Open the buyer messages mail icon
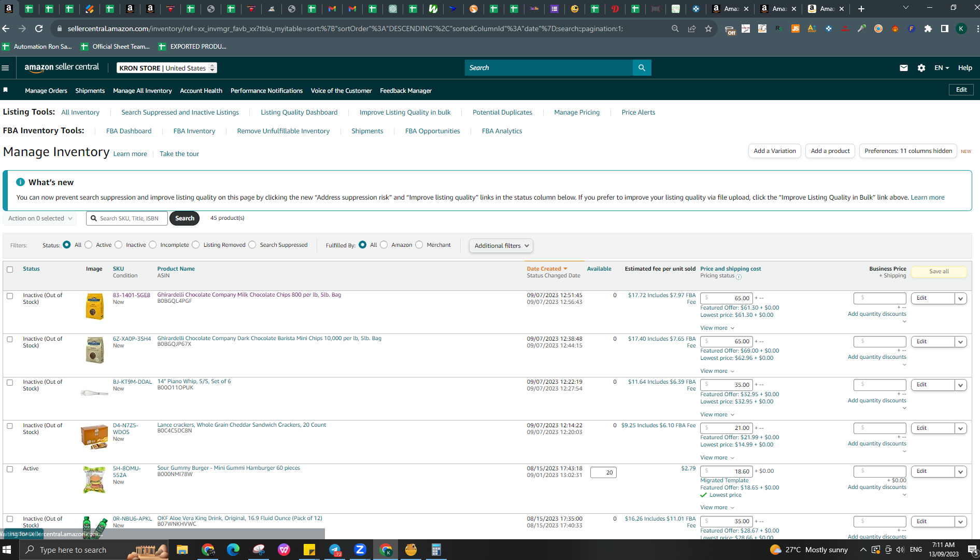The image size is (980, 560). pyautogui.click(x=904, y=68)
